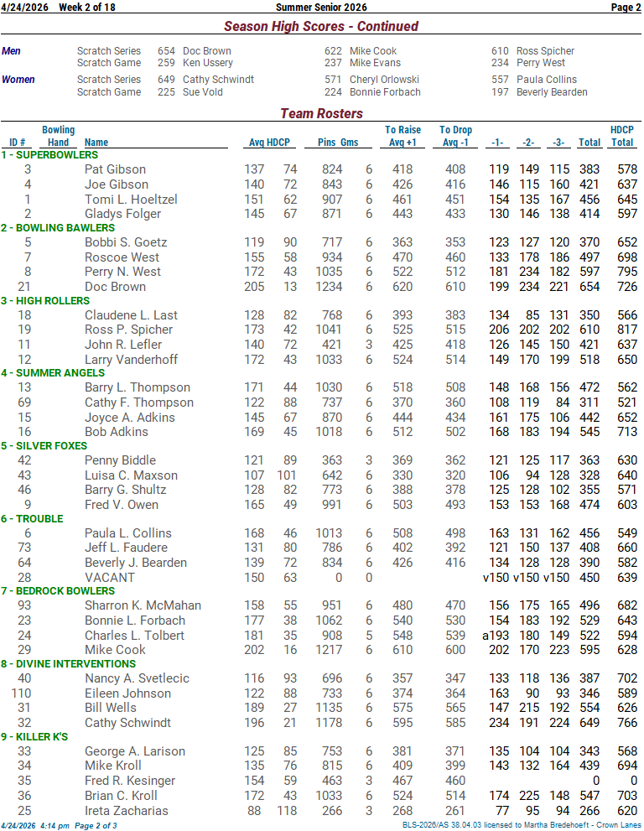Click bowler name Ireta Zacharias
Viewport: 644px width, 831px height.
pyautogui.click(x=126, y=811)
